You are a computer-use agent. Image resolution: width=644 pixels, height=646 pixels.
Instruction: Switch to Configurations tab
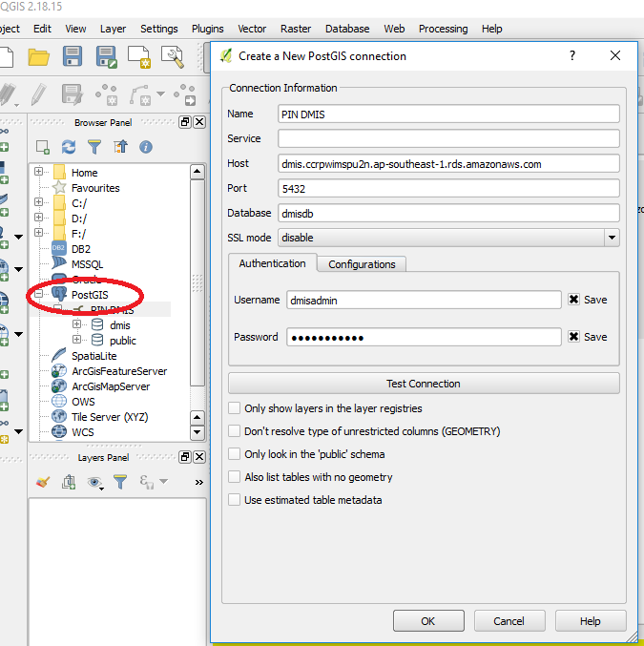pyautogui.click(x=362, y=264)
